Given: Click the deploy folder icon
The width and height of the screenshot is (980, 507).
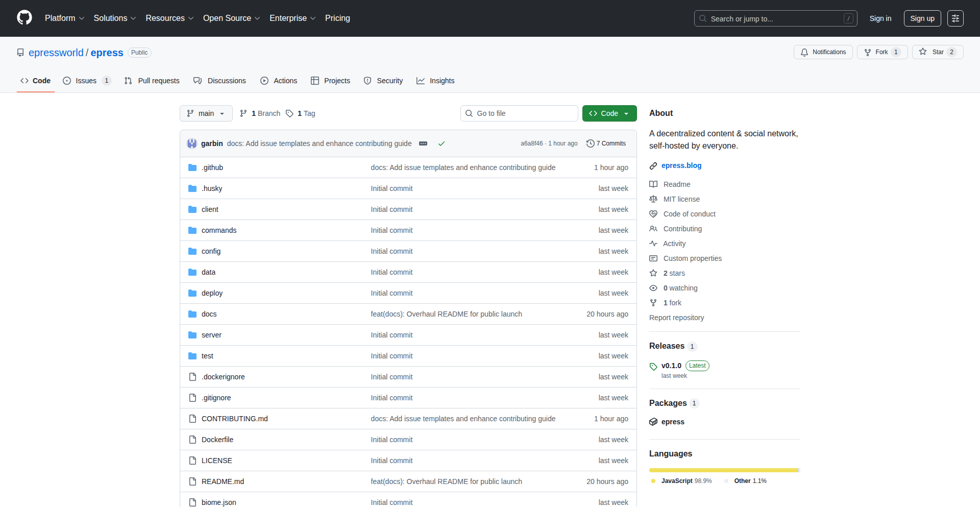Looking at the screenshot, I should pos(192,293).
